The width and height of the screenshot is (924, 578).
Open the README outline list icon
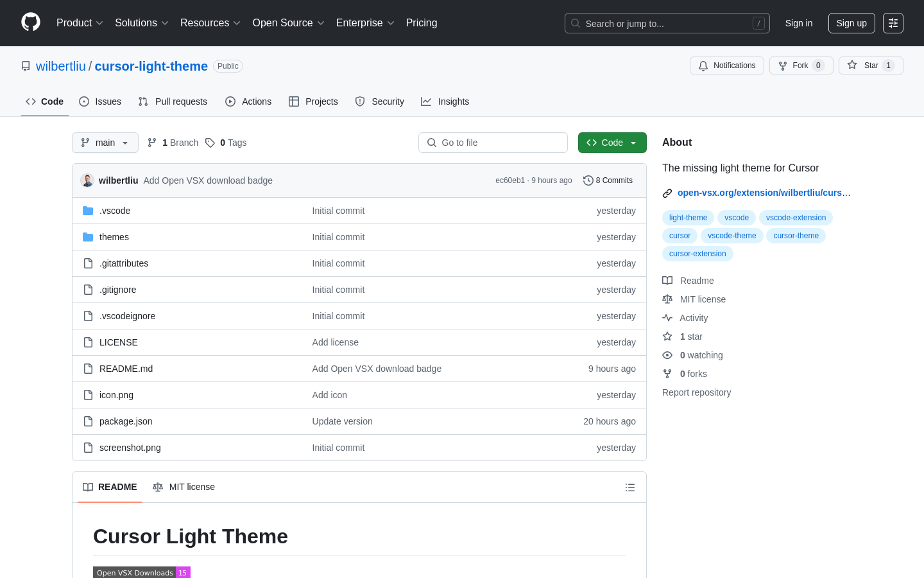click(x=630, y=487)
